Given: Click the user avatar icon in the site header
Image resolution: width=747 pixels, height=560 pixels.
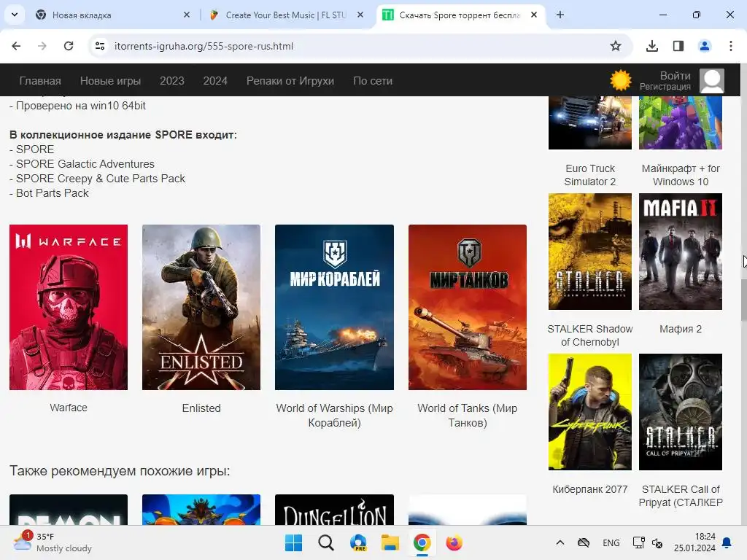Looking at the screenshot, I should [712, 81].
